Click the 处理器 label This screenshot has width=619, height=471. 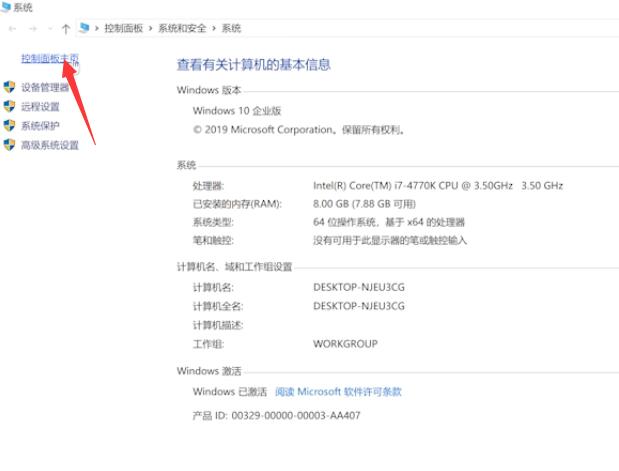[x=208, y=186]
